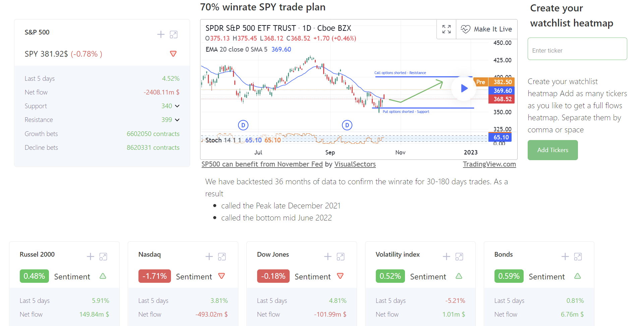Toggle the Bonds sentiment up triangle
This screenshot has width=644, height=326.
(x=578, y=276)
